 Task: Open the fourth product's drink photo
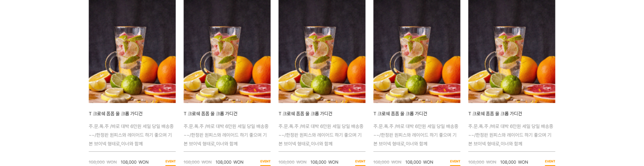417,52
